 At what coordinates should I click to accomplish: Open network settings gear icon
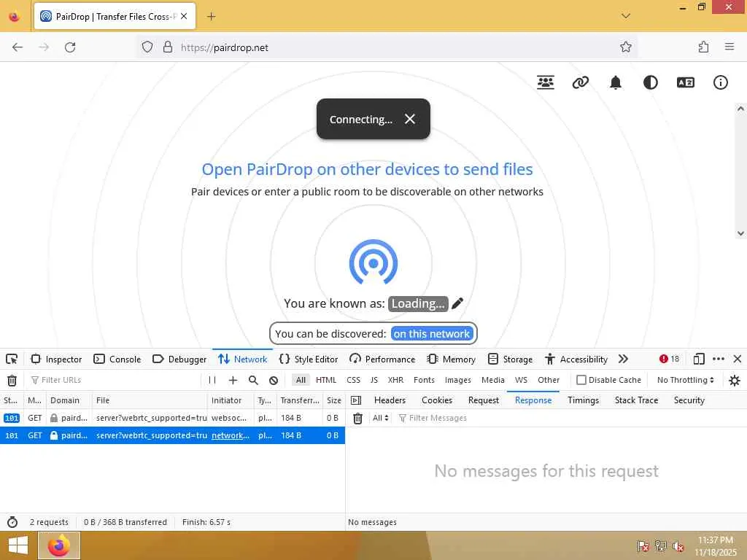click(735, 380)
